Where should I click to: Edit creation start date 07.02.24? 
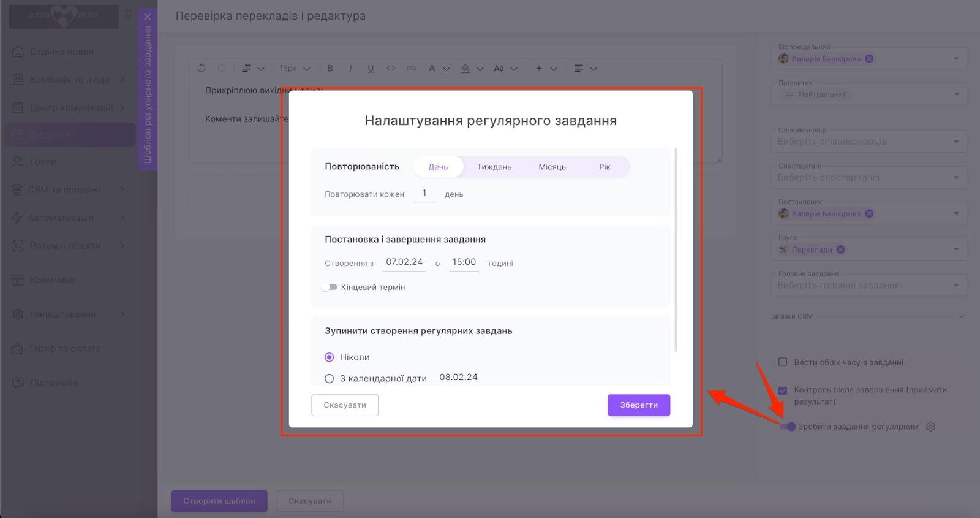point(404,262)
